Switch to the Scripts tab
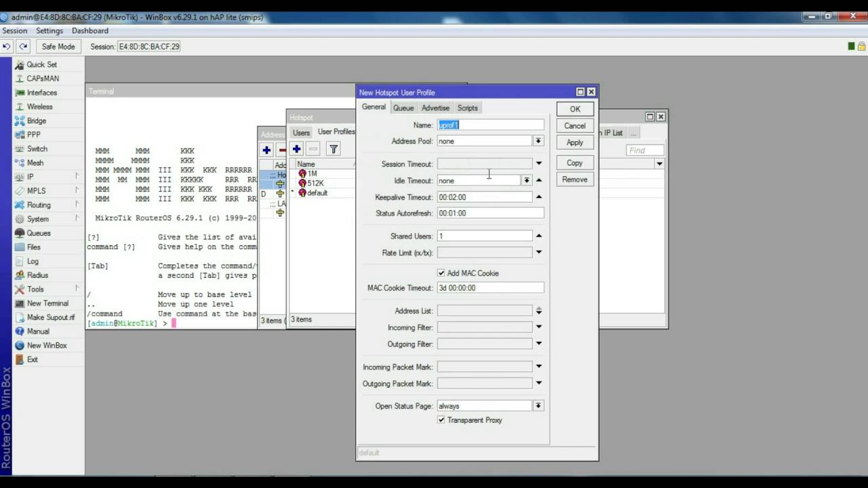868x488 pixels. (467, 108)
